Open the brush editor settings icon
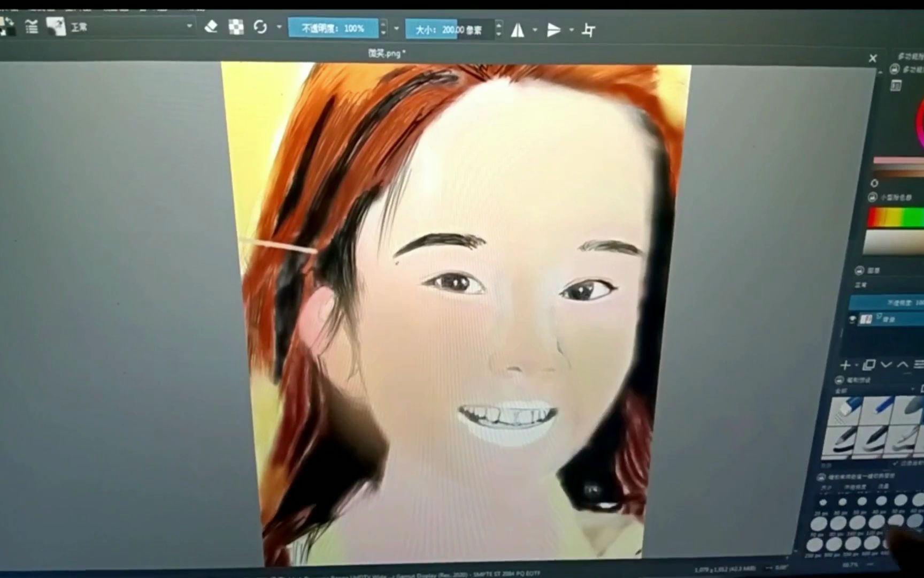This screenshot has width=924, height=578. click(32, 26)
